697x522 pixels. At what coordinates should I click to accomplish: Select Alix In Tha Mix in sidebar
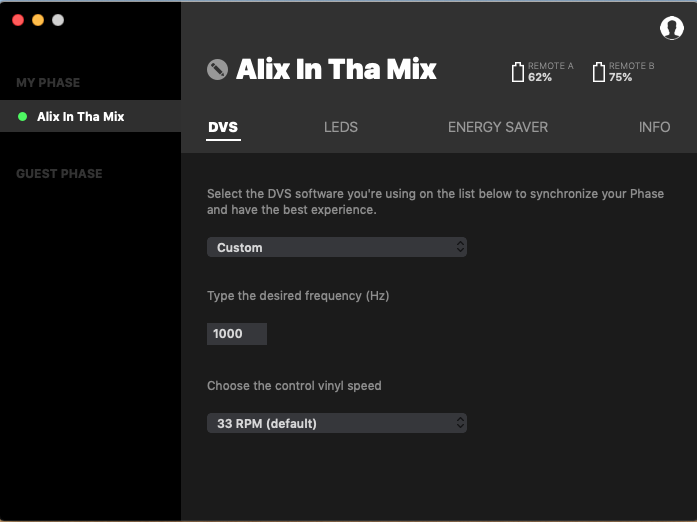(90, 116)
